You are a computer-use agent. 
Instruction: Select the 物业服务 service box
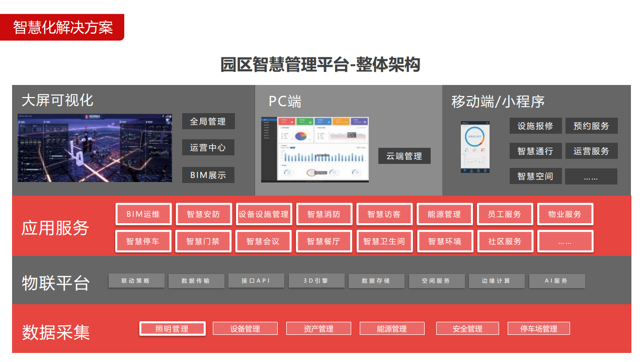click(x=565, y=214)
